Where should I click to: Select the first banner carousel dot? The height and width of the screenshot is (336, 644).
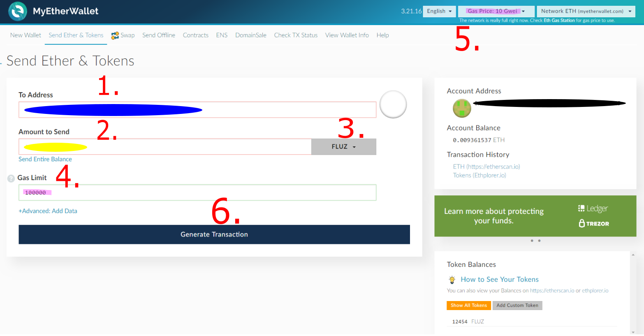tap(532, 241)
